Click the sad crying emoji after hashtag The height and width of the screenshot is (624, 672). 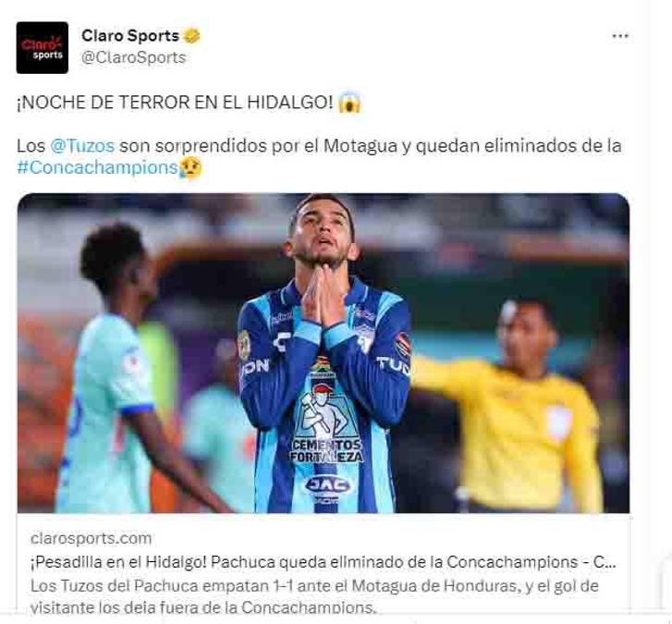[x=190, y=168]
